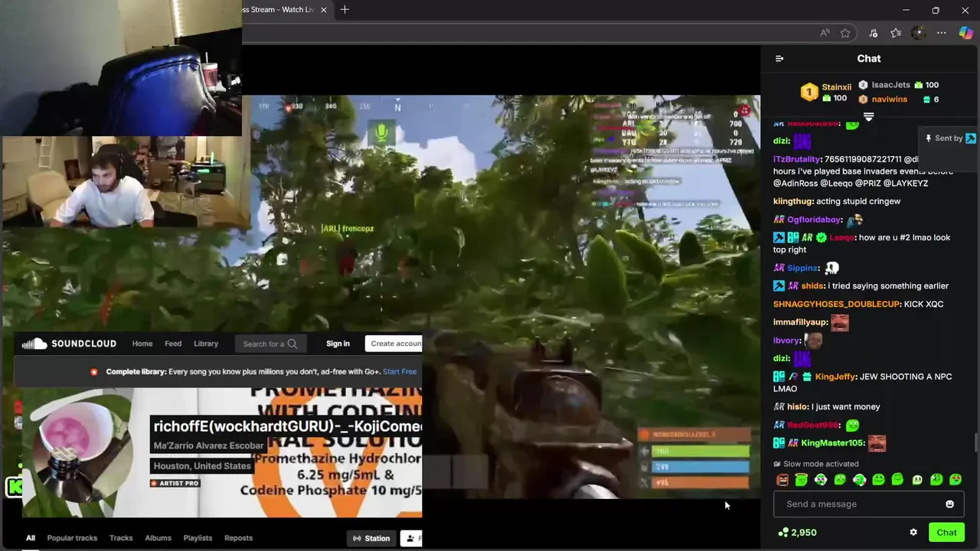Screen dimensions: 980x551
Task: Select the Tracks tab
Action: [x=121, y=538]
